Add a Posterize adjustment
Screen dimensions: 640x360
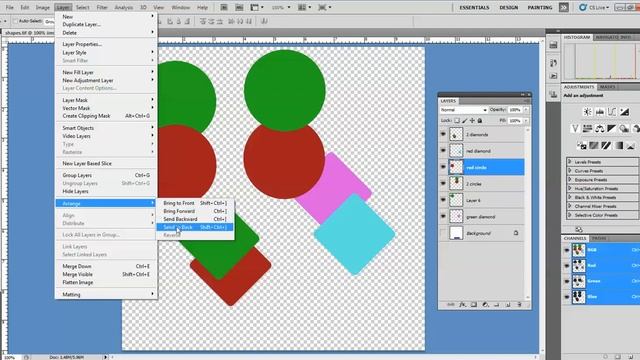coord(594,145)
